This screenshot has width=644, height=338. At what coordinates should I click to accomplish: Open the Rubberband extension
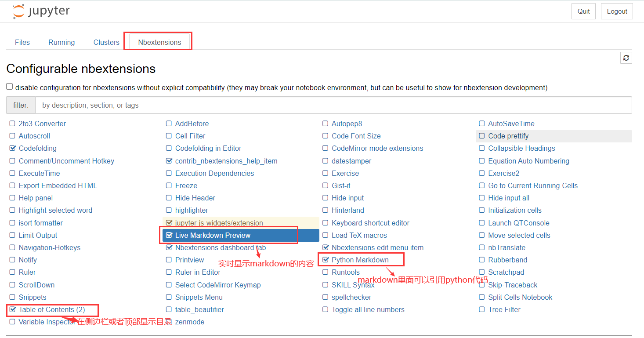coord(508,260)
